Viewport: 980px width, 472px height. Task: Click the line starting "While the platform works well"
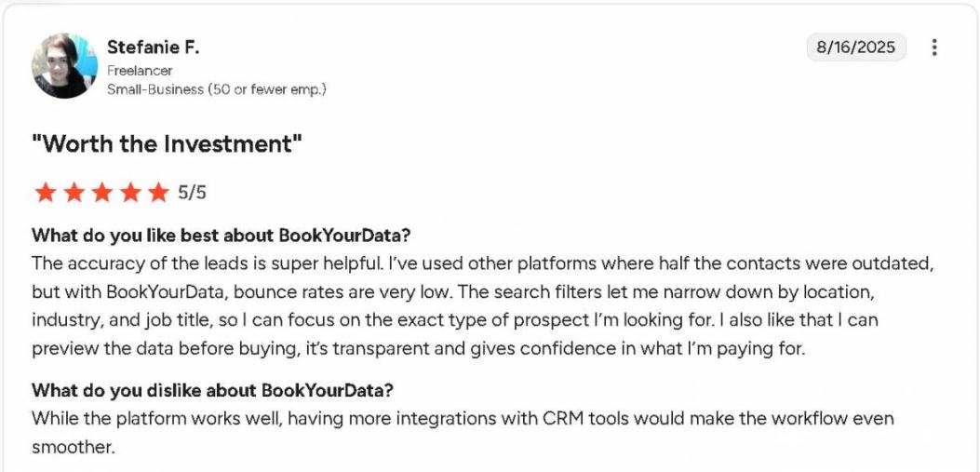click(x=462, y=418)
